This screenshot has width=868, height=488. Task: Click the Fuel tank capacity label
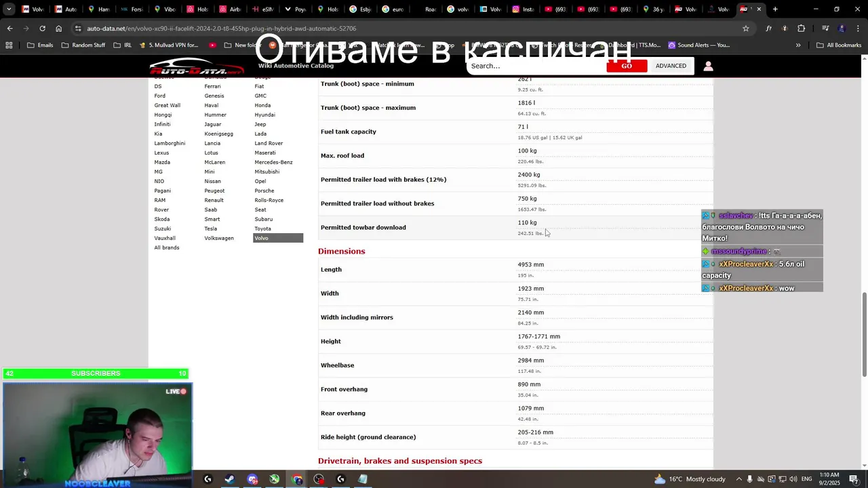tap(348, 131)
